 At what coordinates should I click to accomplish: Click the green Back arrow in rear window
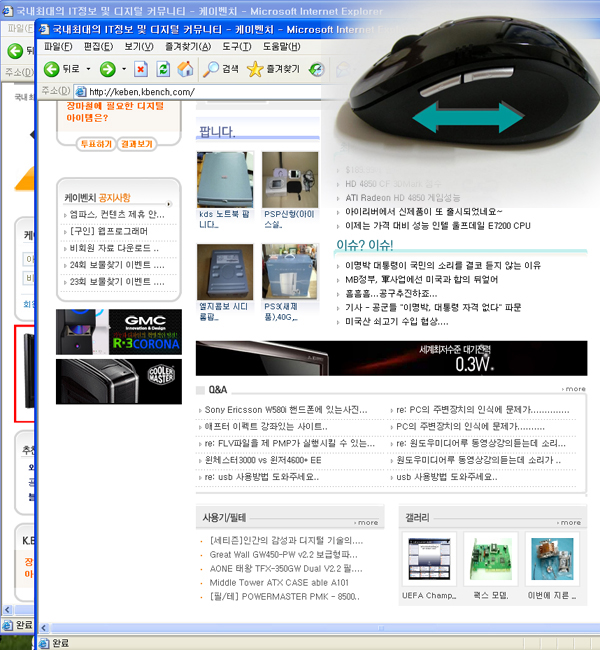coord(15,51)
